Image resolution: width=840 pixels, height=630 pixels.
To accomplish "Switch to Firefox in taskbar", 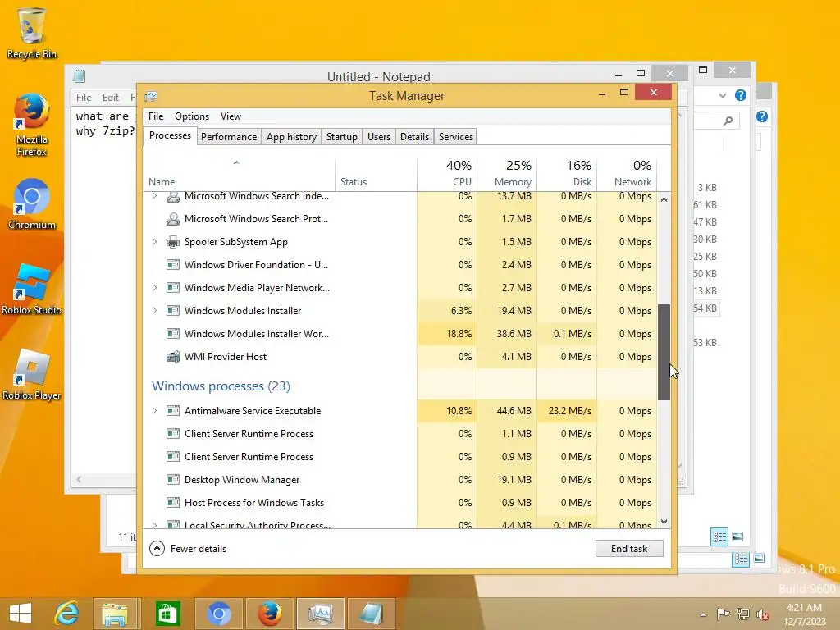I will point(269,614).
